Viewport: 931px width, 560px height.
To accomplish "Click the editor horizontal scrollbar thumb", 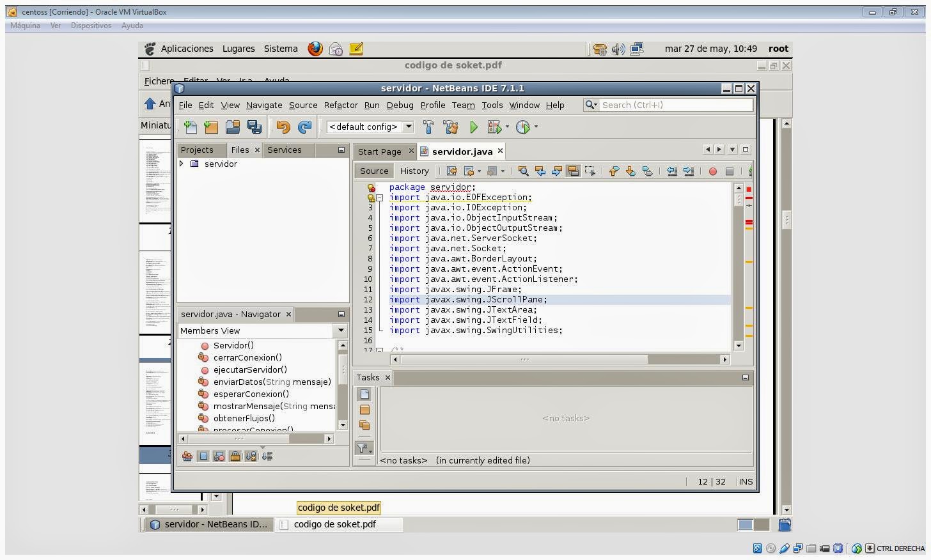I will [x=524, y=359].
